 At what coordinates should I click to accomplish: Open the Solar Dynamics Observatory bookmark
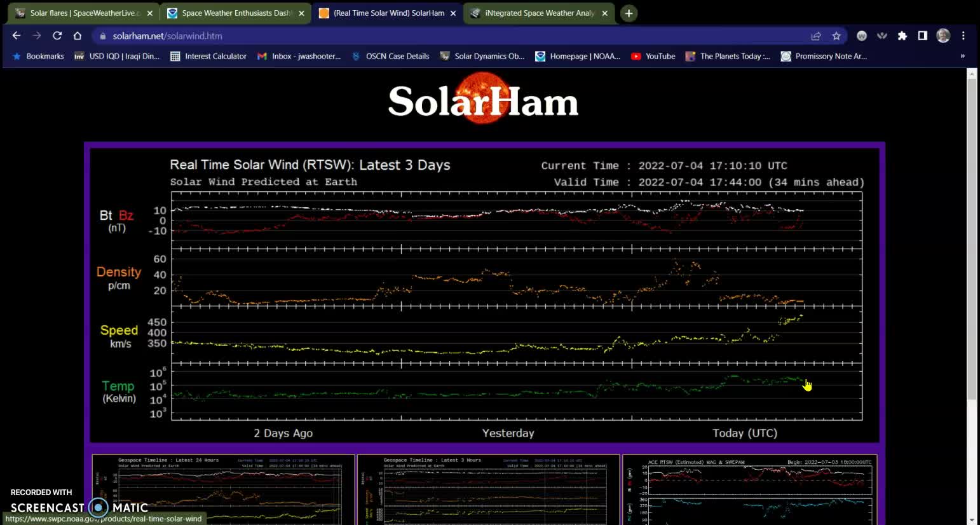tap(482, 56)
